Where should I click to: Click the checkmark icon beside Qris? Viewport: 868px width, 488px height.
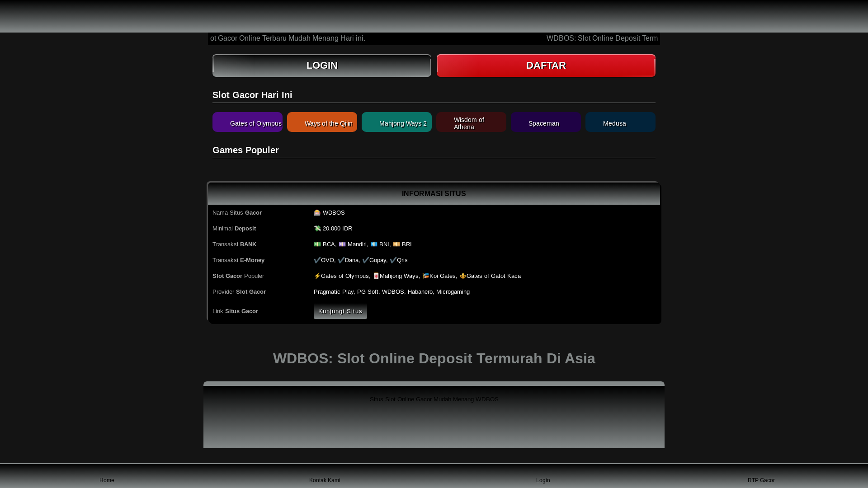393,260
